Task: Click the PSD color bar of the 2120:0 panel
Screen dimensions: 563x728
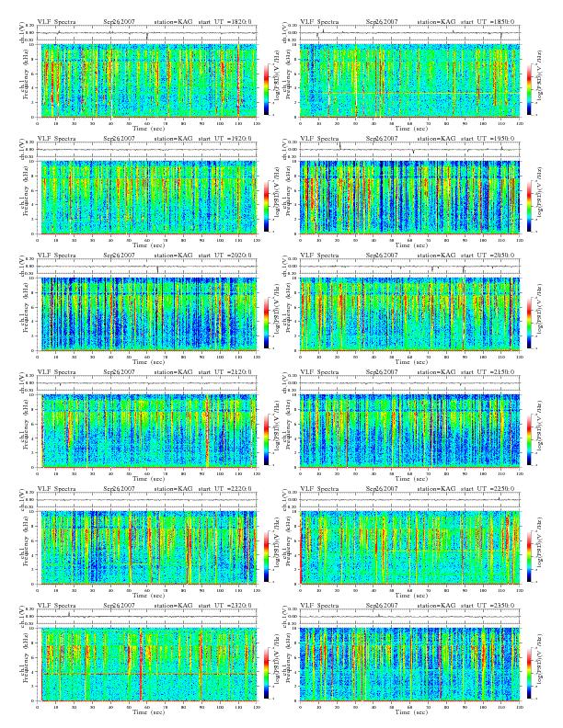Action: tap(266, 440)
